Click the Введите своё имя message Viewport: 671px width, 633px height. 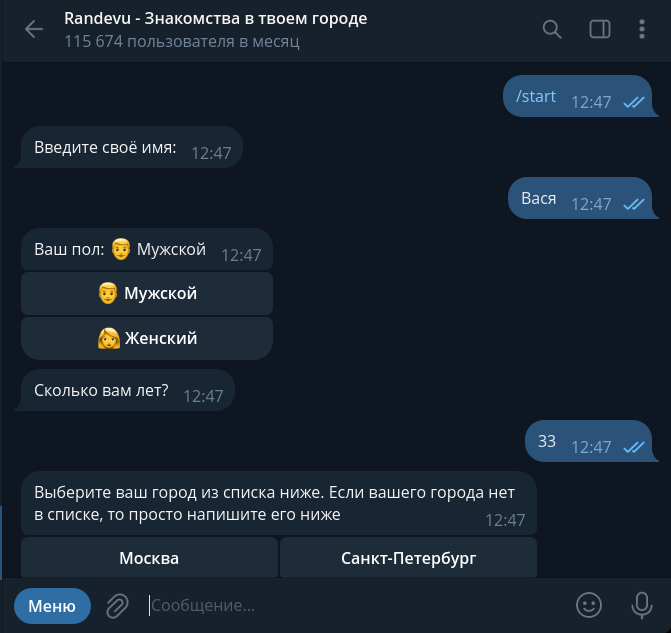105,148
